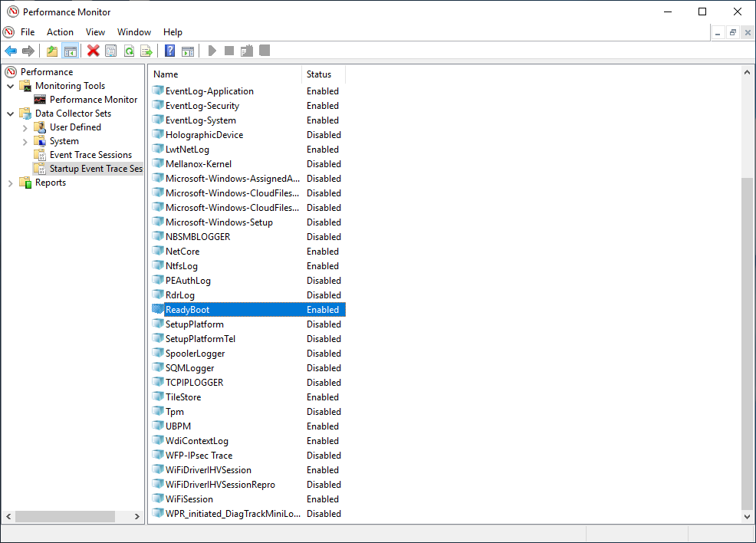The image size is (756, 543).
Task: Select the NBSMBLOGGER session
Action: pyautogui.click(x=248, y=237)
